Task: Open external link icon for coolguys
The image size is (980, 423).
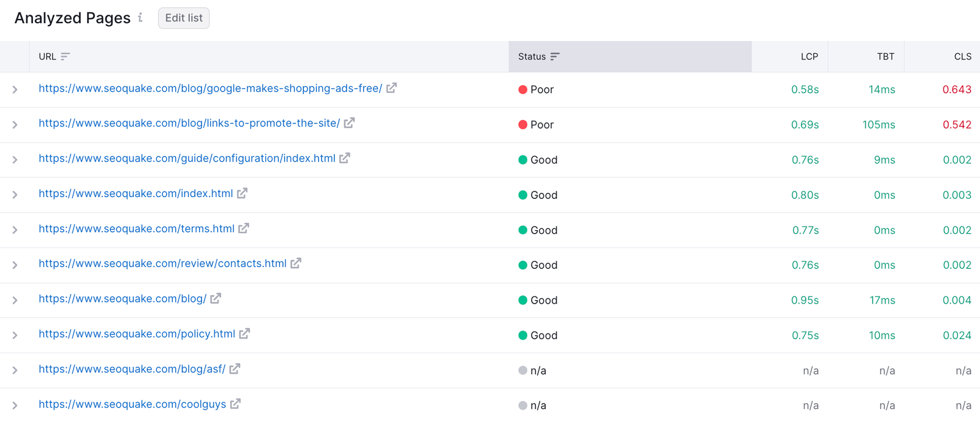Action: pyautogui.click(x=235, y=404)
